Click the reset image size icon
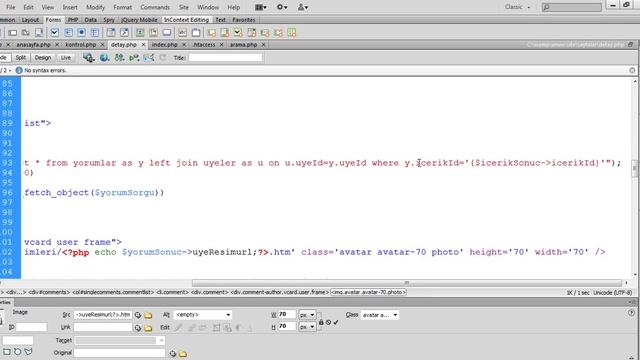 click(x=329, y=322)
